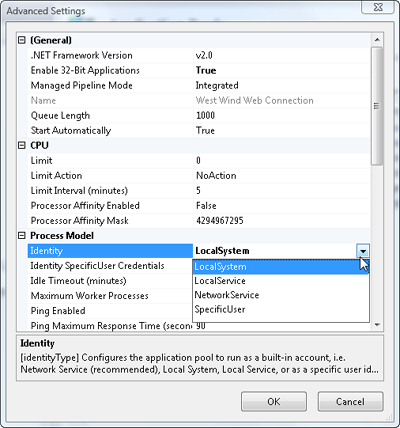The image size is (400, 428).
Task: Click the scrollbar down arrow
Action: point(377,324)
